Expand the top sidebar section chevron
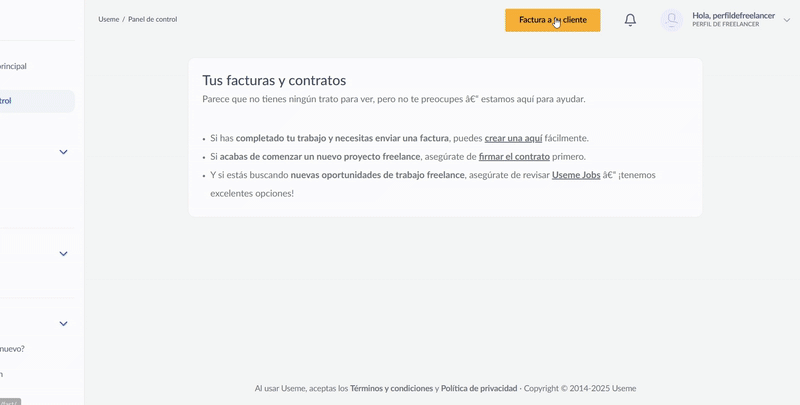Screen dimensions: 800x405 click(x=63, y=152)
